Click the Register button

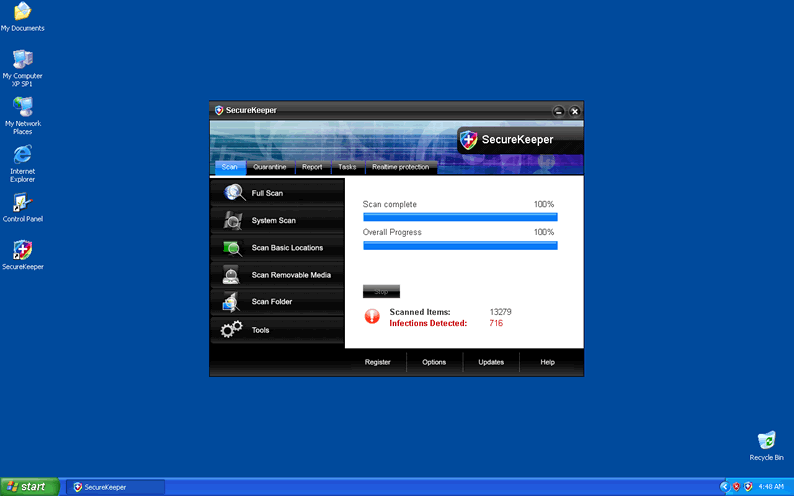click(377, 362)
